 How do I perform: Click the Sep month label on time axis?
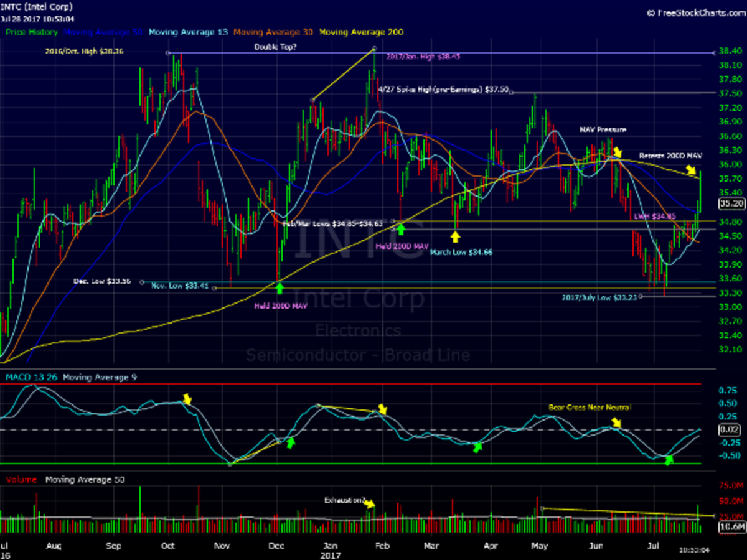click(115, 545)
